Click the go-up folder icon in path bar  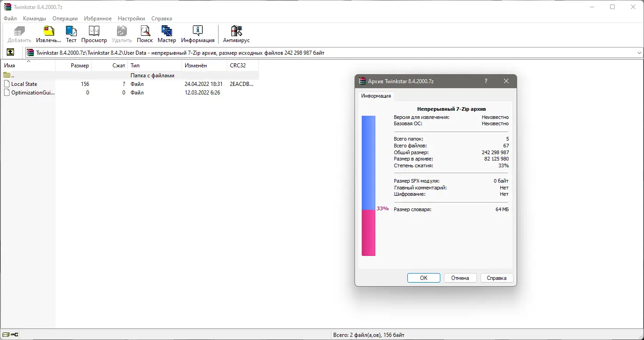10,52
